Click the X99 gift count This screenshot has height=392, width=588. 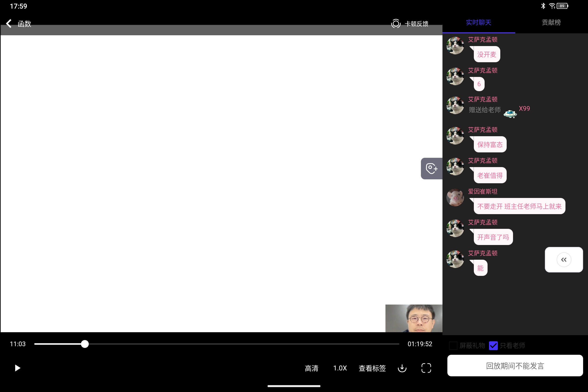click(x=524, y=109)
